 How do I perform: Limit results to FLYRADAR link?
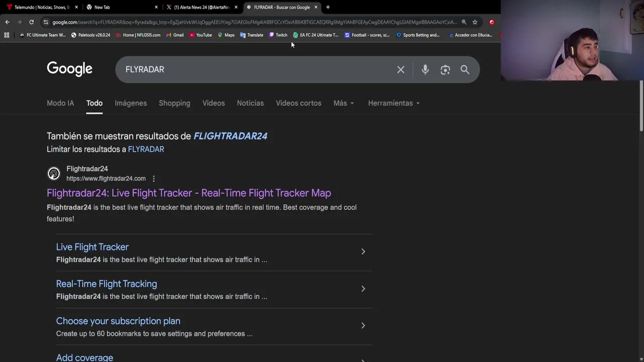click(146, 149)
